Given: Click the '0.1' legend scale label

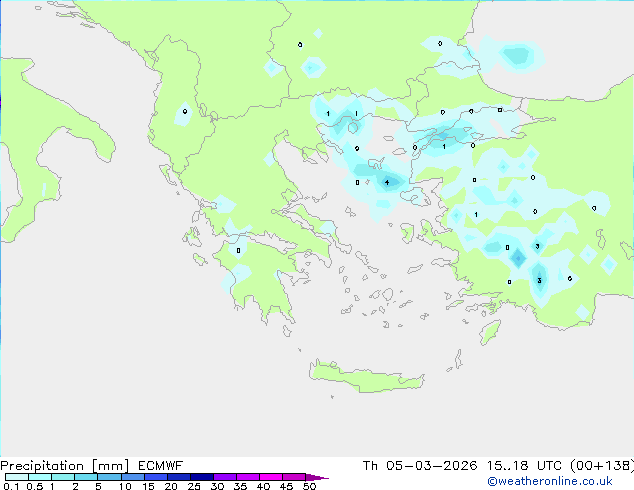Looking at the screenshot, I should (11, 486).
